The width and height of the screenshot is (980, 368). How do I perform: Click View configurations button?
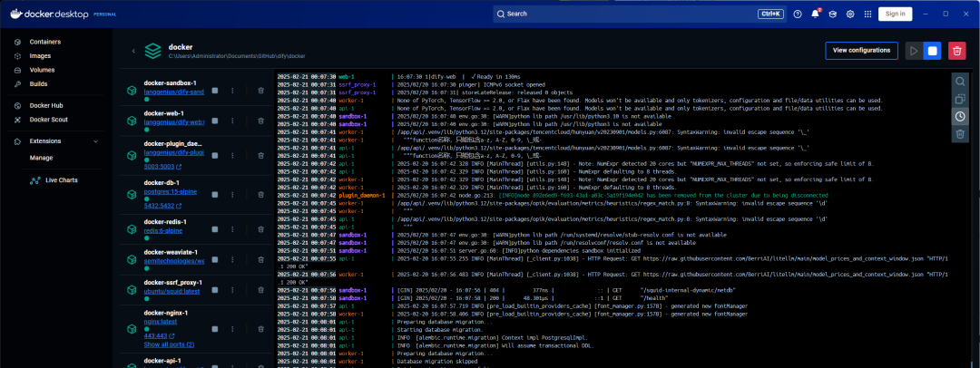[x=861, y=51]
